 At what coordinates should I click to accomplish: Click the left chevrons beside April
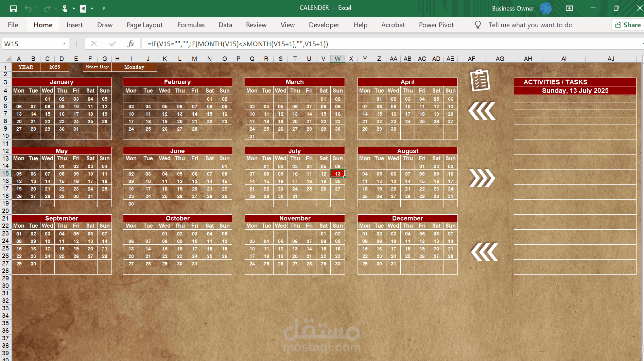click(x=482, y=111)
